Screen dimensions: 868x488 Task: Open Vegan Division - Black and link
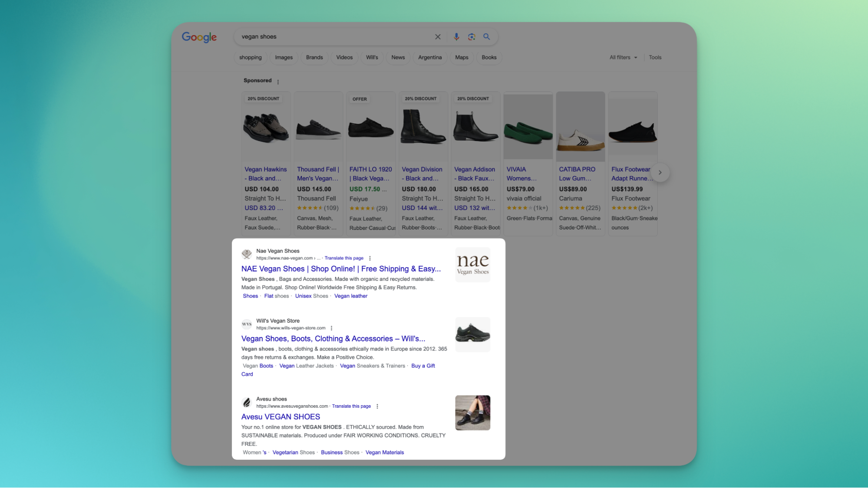click(422, 174)
